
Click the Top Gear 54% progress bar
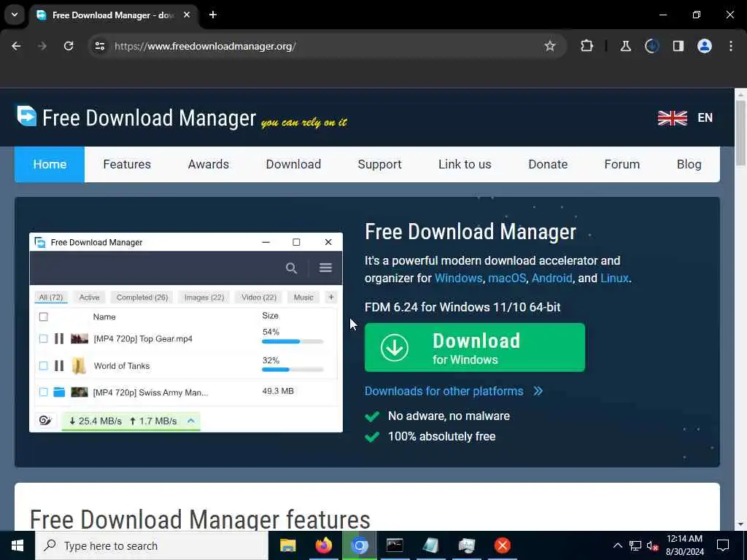[x=293, y=341]
